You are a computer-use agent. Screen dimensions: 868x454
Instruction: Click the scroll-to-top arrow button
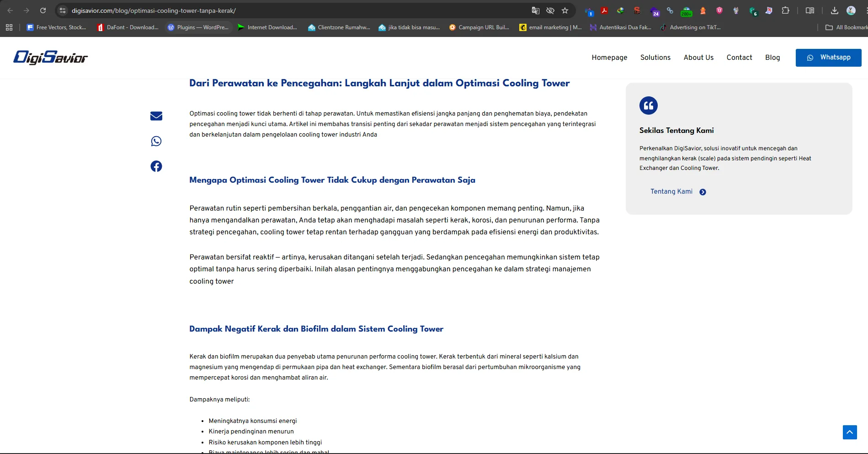coord(850,432)
